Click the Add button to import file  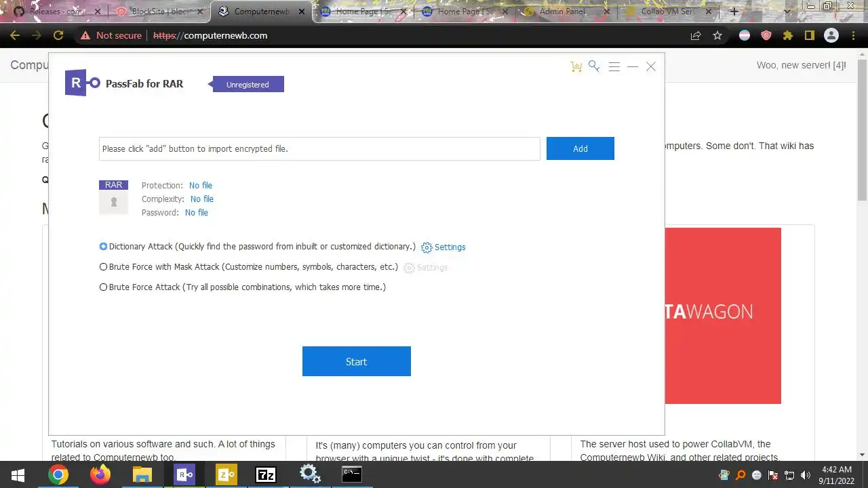(x=580, y=148)
